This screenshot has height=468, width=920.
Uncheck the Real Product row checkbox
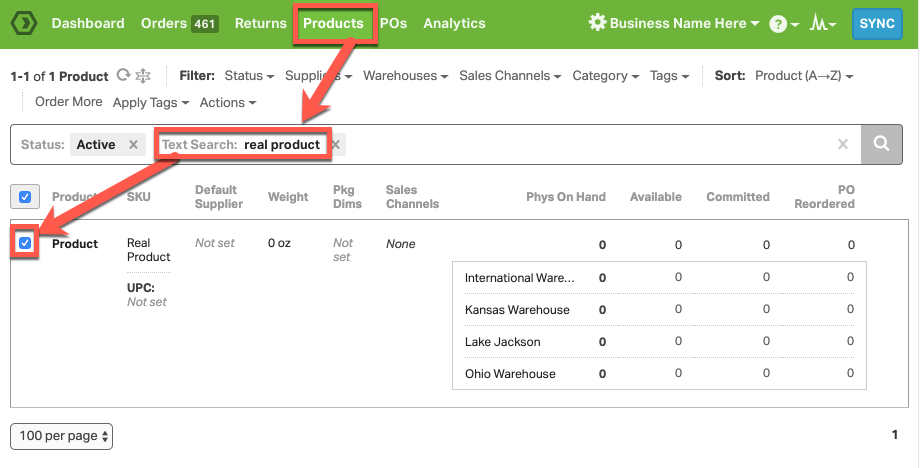click(25, 243)
